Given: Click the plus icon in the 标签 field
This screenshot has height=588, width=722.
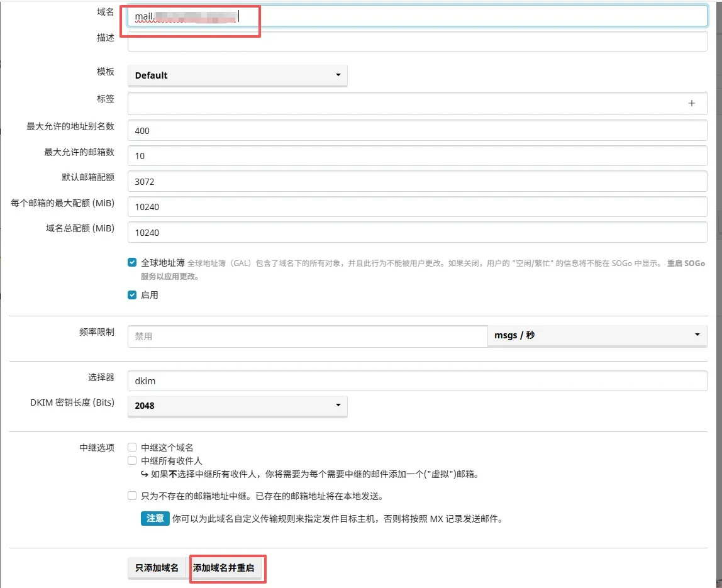Looking at the screenshot, I should (691, 103).
